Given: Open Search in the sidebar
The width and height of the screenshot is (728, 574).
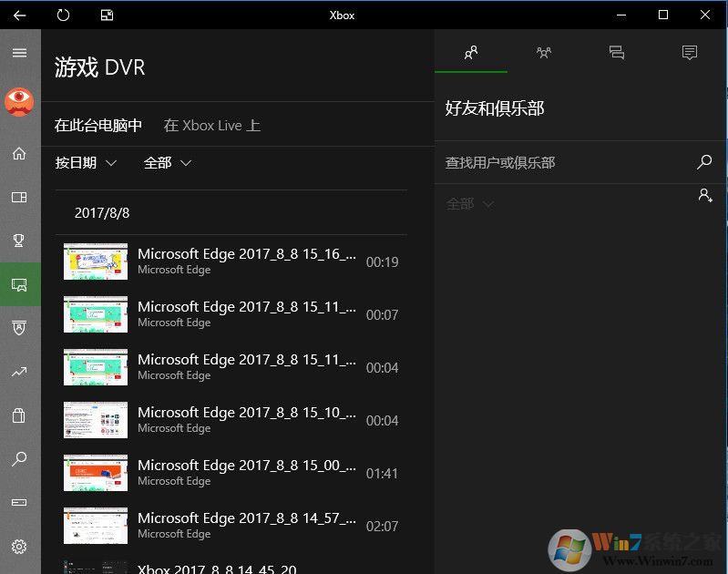Looking at the screenshot, I should pos(19,459).
